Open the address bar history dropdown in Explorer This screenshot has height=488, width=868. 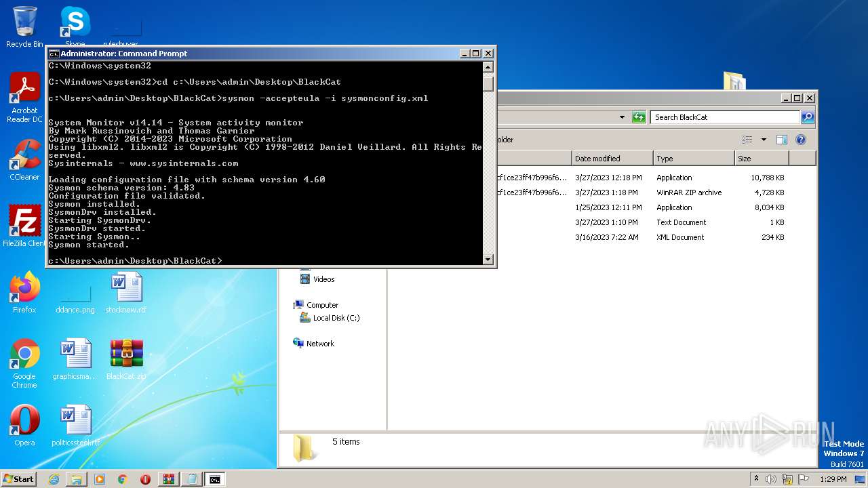[623, 117]
